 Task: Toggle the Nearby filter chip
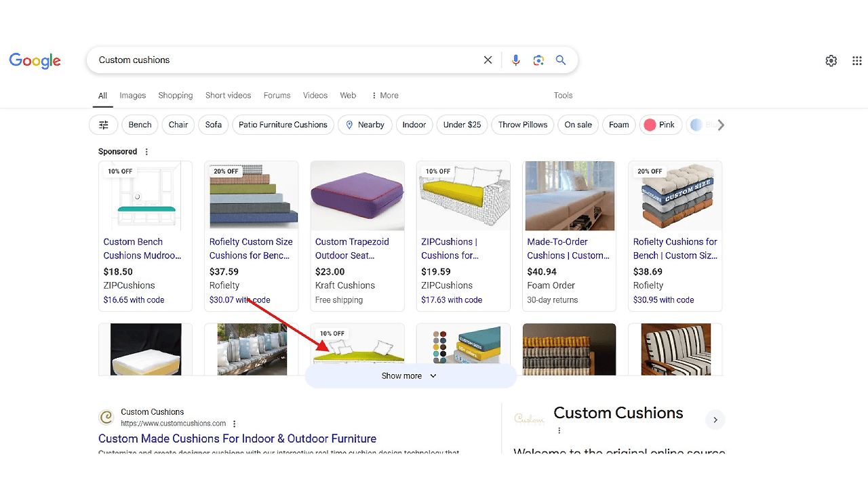365,125
